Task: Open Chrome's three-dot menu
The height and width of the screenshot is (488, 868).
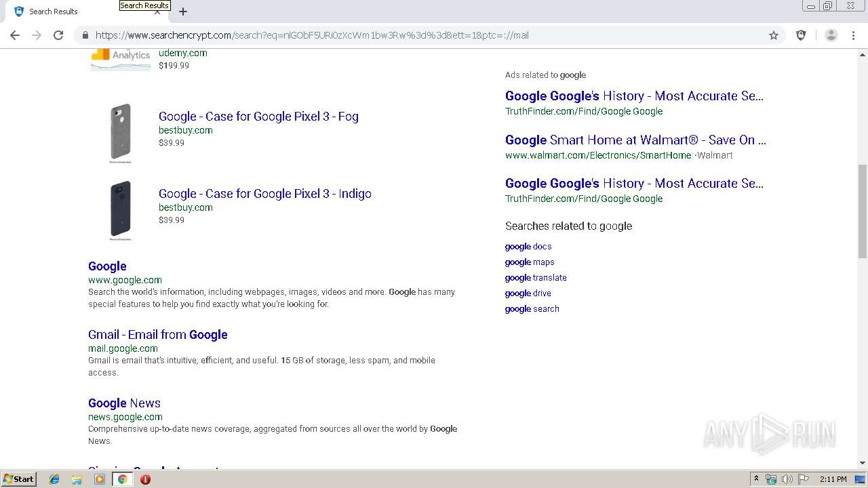Action: (x=853, y=35)
